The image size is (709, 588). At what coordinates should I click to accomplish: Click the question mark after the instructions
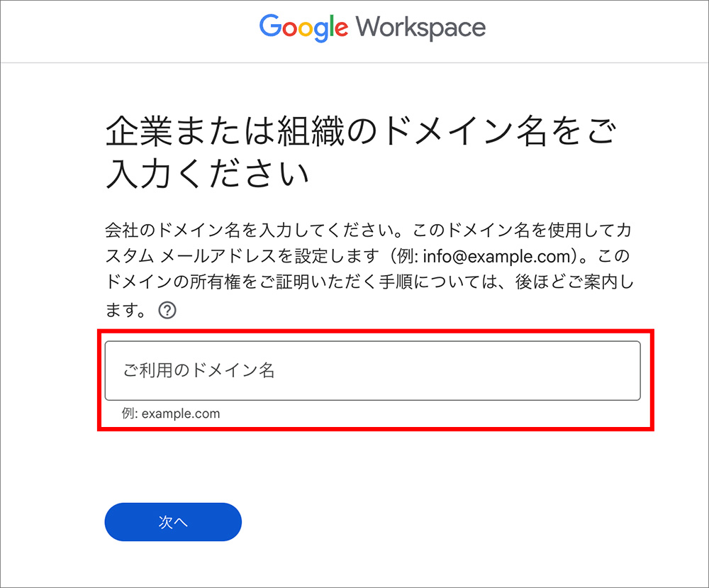pyautogui.click(x=167, y=309)
